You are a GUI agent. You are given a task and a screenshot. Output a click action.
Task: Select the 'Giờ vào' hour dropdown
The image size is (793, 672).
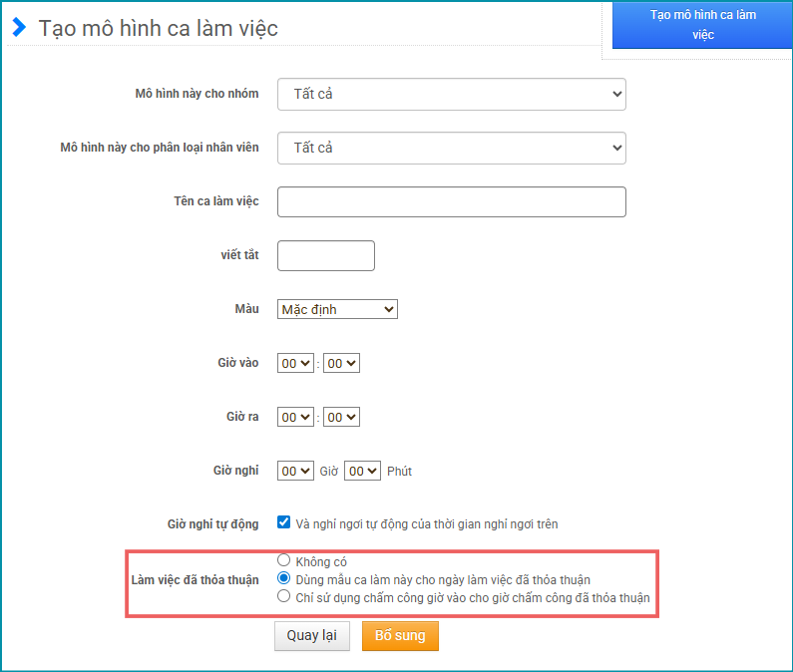[296, 364]
